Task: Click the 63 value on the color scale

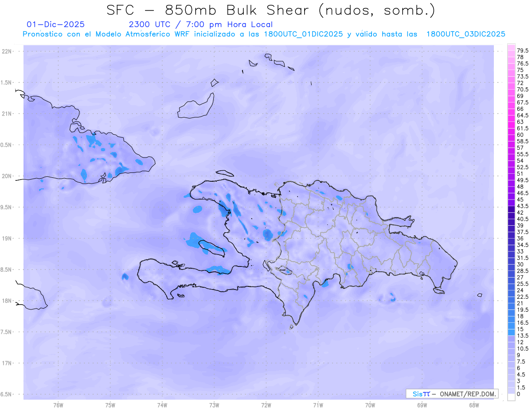Action: click(x=520, y=122)
